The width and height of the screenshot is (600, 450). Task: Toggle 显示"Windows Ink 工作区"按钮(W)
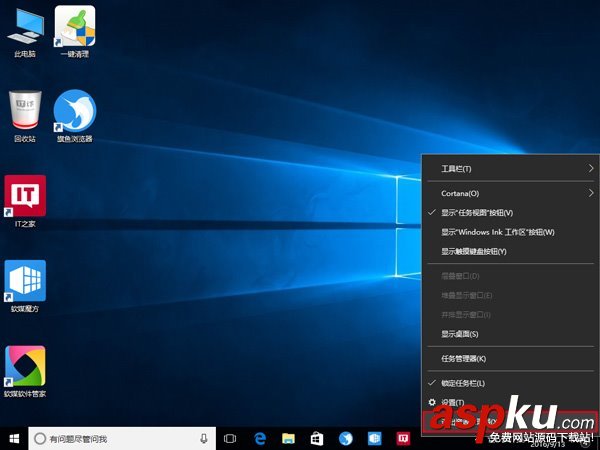click(x=510, y=232)
